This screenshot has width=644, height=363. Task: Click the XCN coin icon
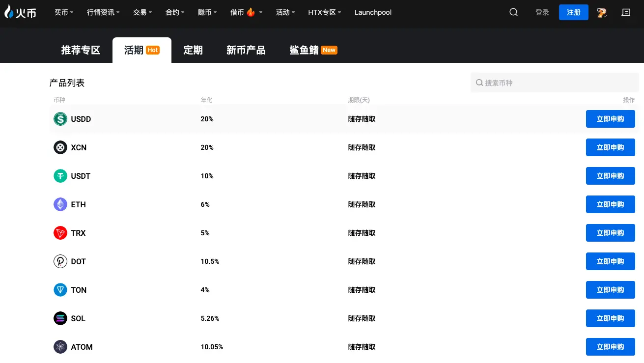[x=60, y=147]
